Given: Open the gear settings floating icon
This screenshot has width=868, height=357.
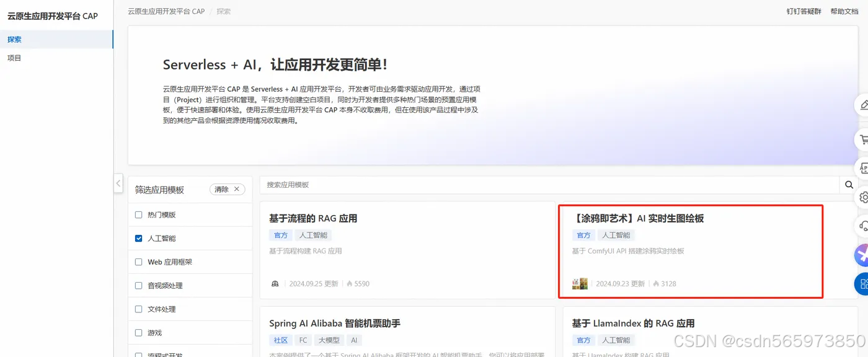Looking at the screenshot, I should (863, 198).
